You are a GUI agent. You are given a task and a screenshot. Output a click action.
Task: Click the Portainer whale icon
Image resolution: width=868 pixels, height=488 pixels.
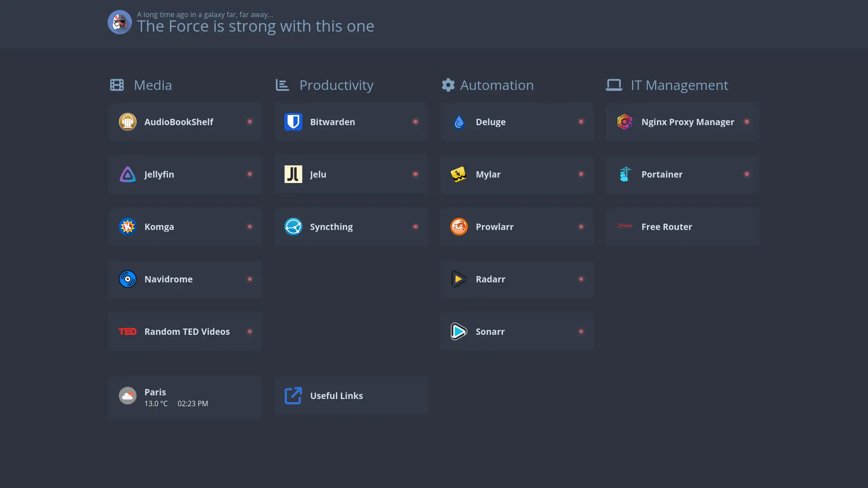point(624,174)
